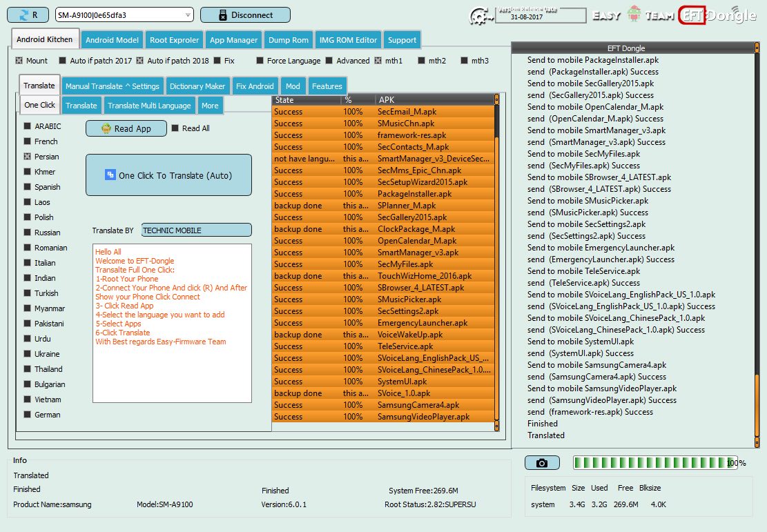767x532 pixels.
Task: Uncheck the Persian language checkbox
Action: 28,157
